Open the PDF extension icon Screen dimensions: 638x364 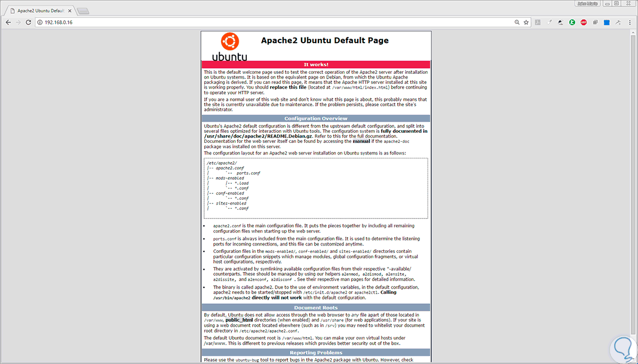tap(538, 22)
